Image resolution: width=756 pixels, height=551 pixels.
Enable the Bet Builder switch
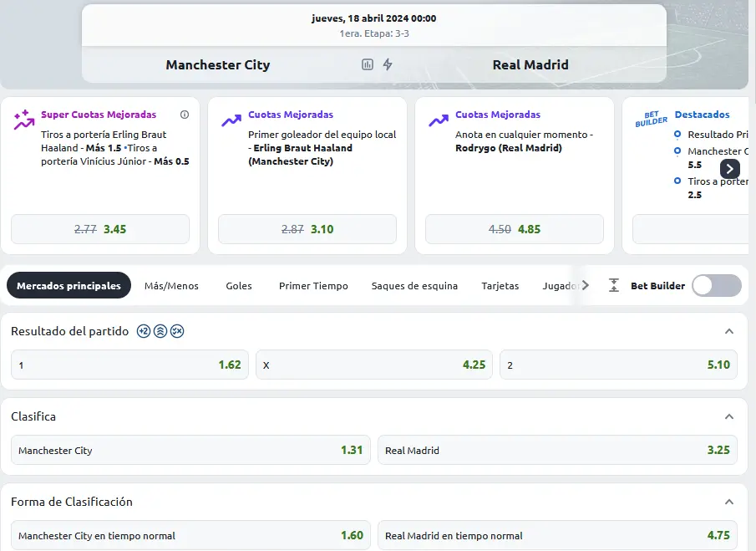[717, 285]
